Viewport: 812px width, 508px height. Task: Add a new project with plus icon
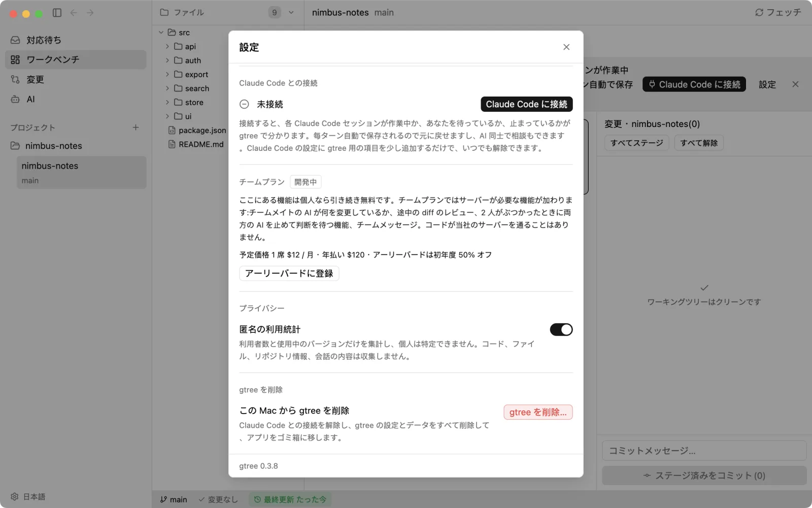pyautogui.click(x=136, y=128)
